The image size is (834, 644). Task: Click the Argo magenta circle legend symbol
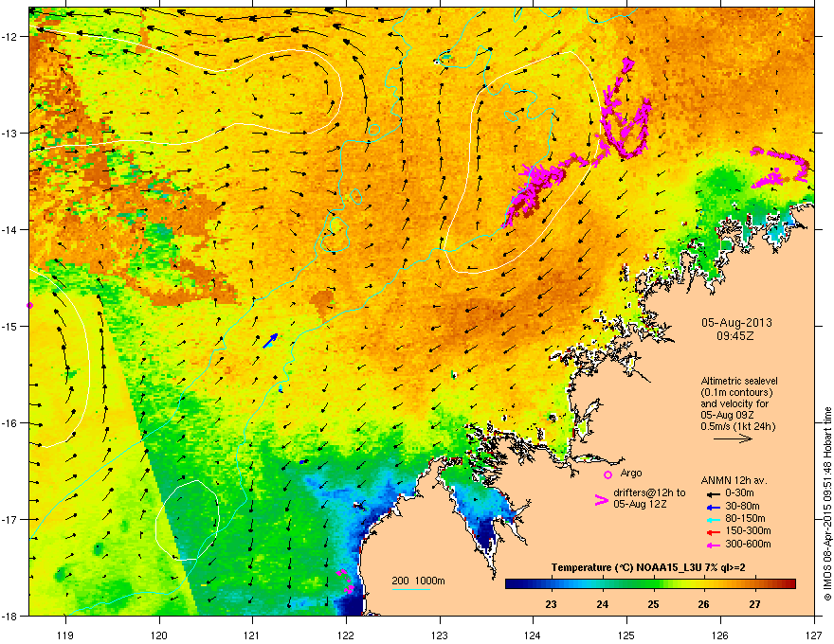(x=607, y=474)
